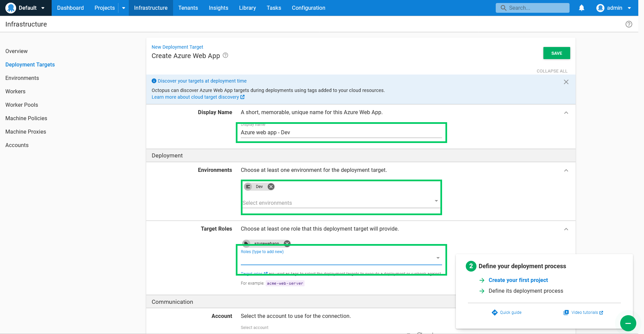The width and height of the screenshot is (644, 334).
Task: Open the Roles dropdown arrow
Action: pyautogui.click(x=438, y=258)
